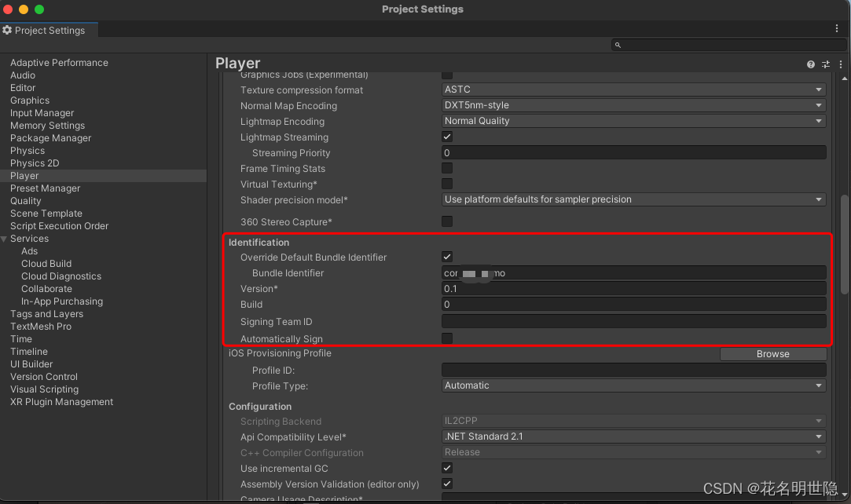
Task: Switch to the Project Settings tab
Action: [49, 30]
